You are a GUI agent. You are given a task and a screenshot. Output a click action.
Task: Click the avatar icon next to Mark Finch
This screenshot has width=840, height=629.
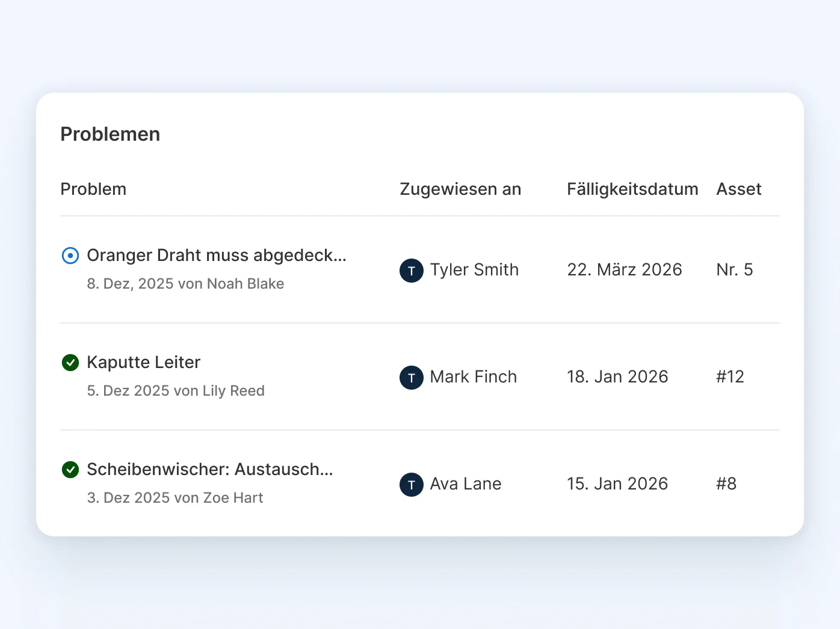(412, 378)
